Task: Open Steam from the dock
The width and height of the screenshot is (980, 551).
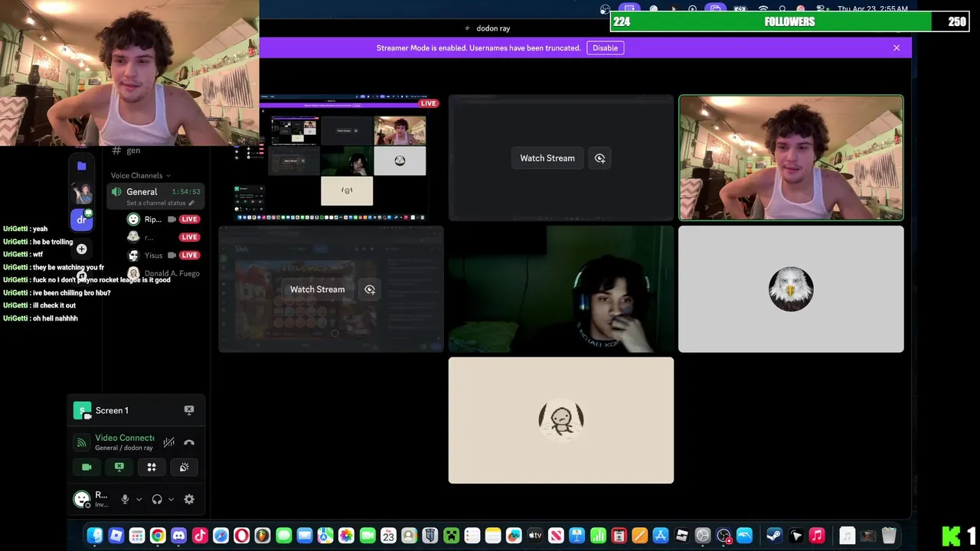Action: (774, 536)
